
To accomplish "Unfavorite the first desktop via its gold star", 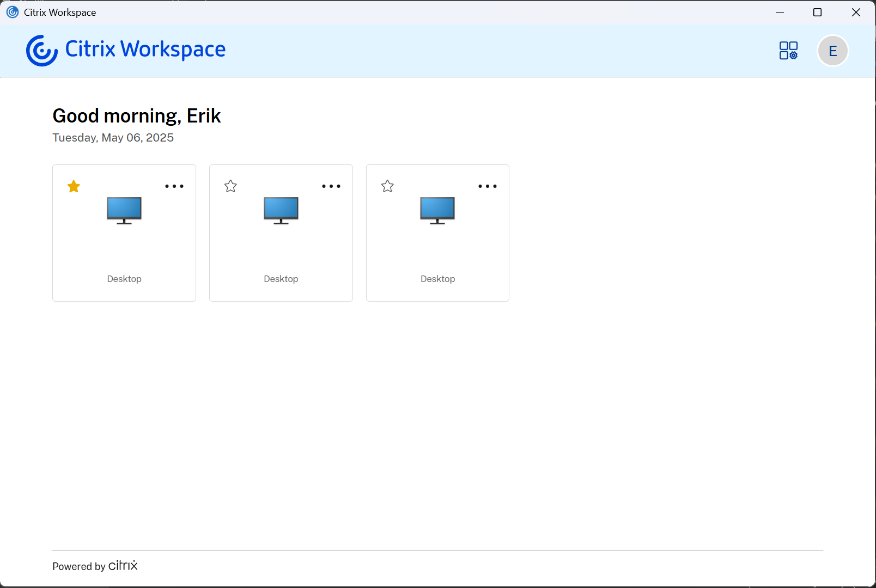I will (74, 187).
